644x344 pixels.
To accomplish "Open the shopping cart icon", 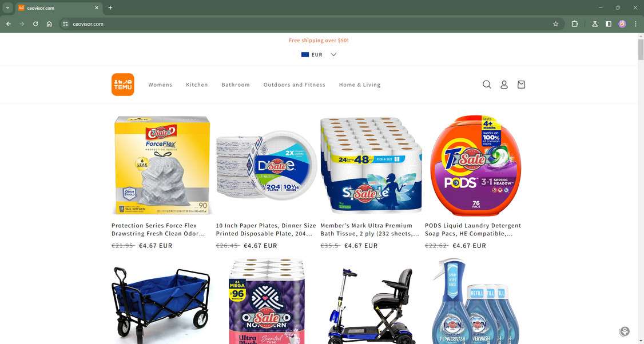I will pyautogui.click(x=521, y=85).
